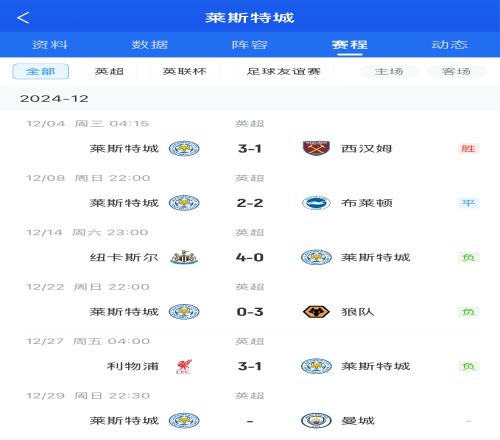The height and width of the screenshot is (440, 500).
Task: Switch to the 资料 tab
Action: (x=50, y=45)
